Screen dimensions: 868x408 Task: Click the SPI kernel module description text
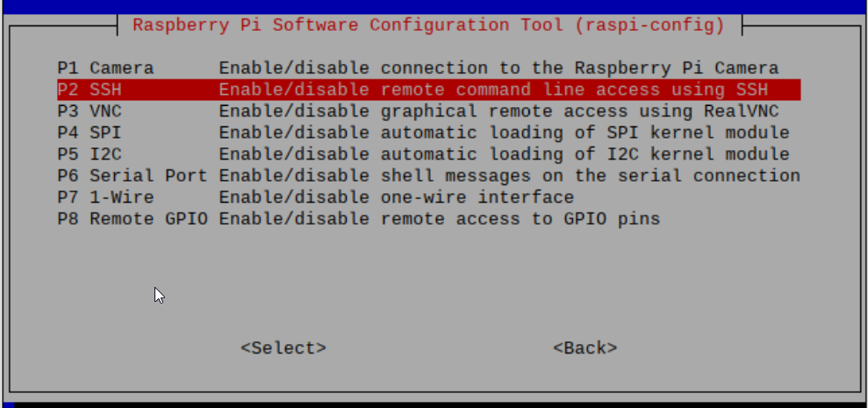click(504, 132)
